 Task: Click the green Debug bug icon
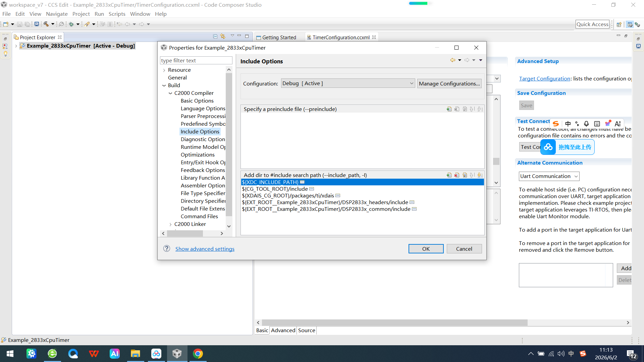(71, 24)
